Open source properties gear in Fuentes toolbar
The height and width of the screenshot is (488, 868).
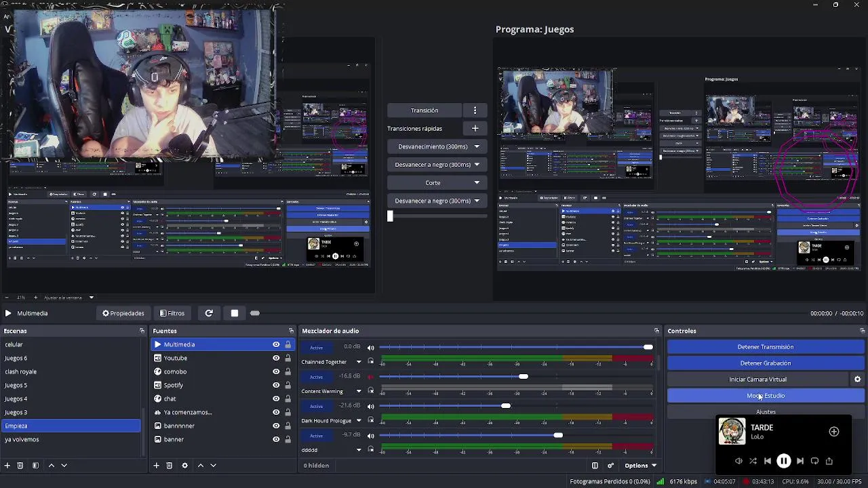coord(184,466)
